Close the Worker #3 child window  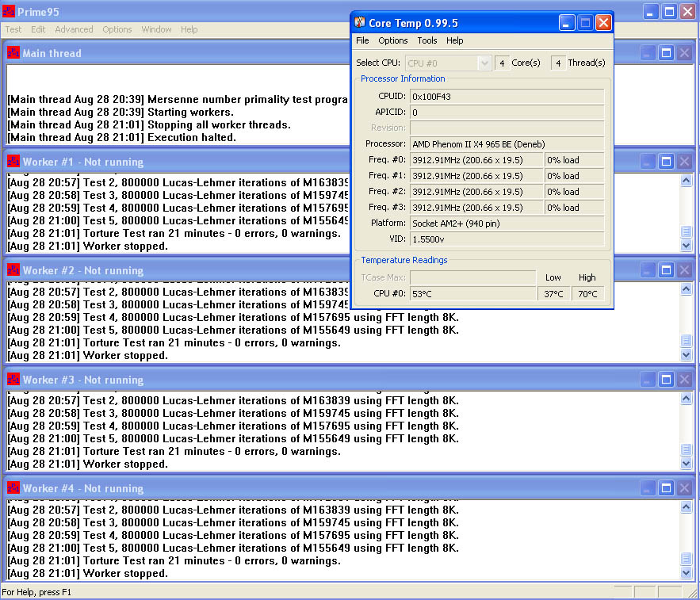click(684, 379)
